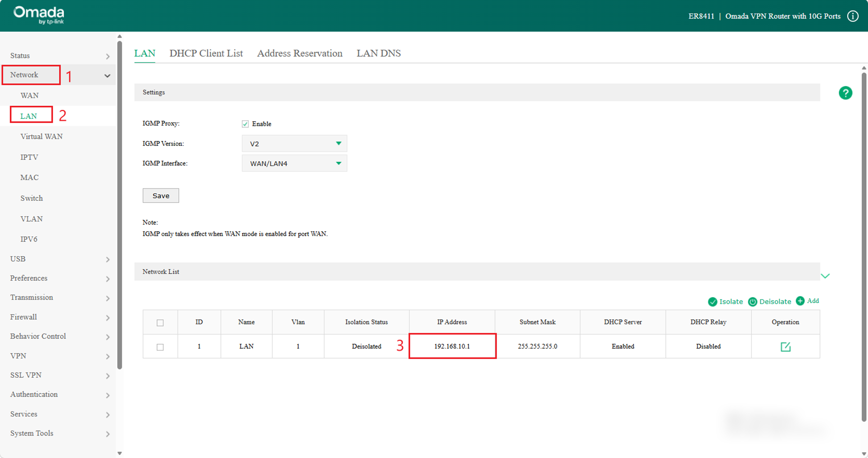868x458 pixels.
Task: Switch to the DHCP Client List tab
Action: [206, 53]
